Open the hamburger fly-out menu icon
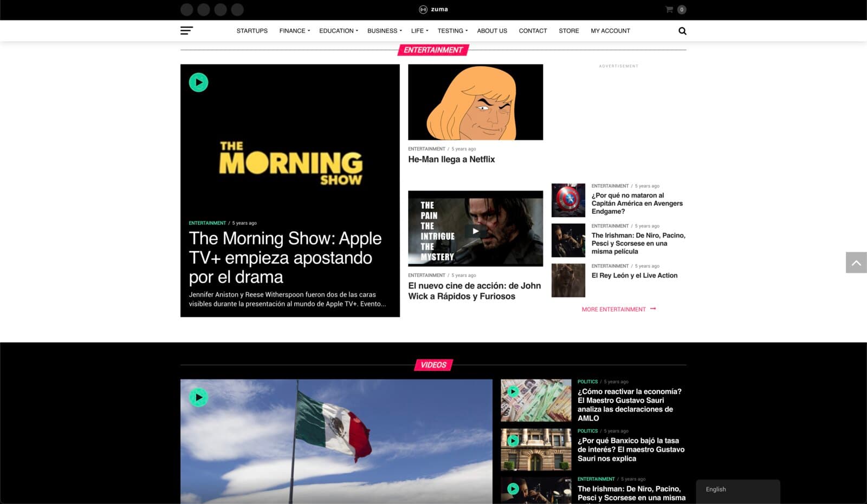 click(186, 31)
